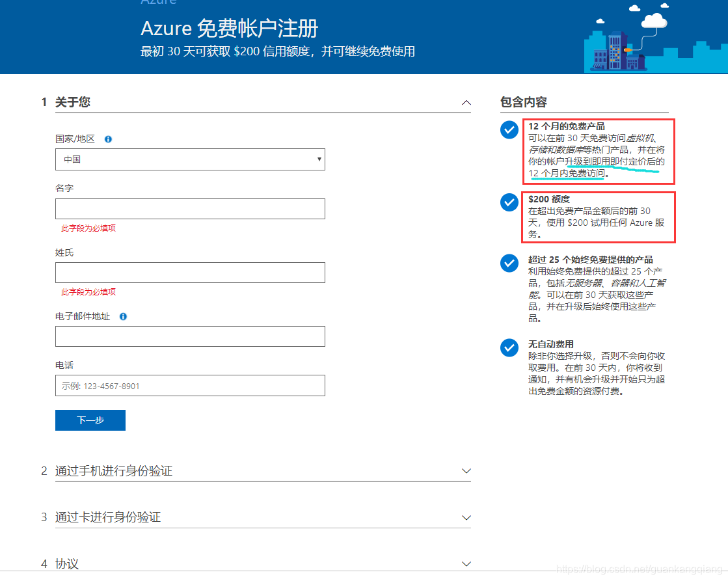Click the 通过卡进行身份验证 heading text

pos(108,517)
